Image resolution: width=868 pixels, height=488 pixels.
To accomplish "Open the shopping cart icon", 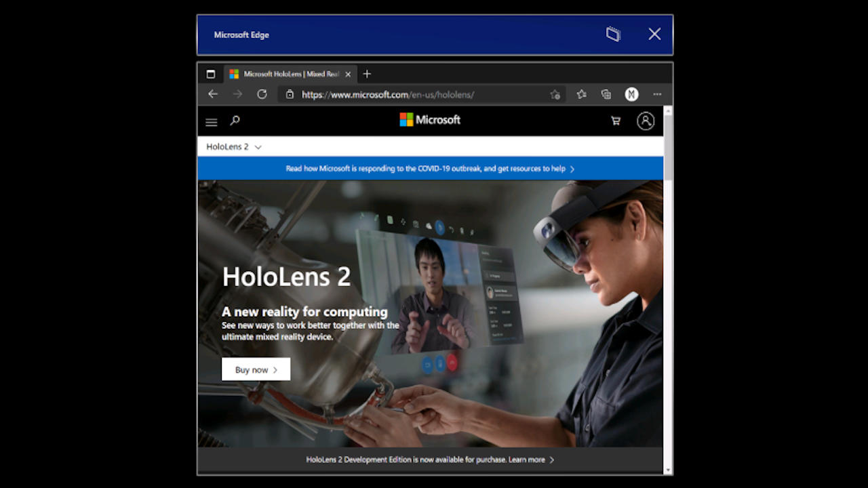I will click(x=616, y=121).
